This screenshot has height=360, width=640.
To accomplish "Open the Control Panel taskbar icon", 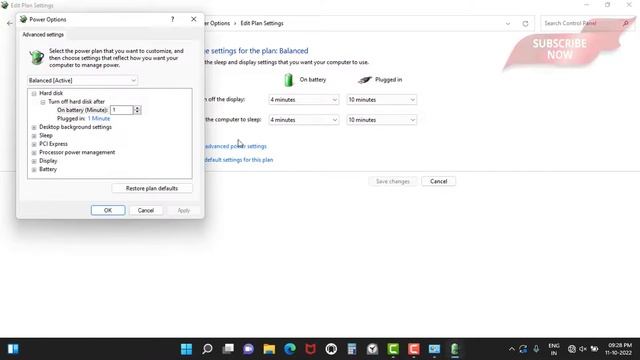I will click(434, 349).
